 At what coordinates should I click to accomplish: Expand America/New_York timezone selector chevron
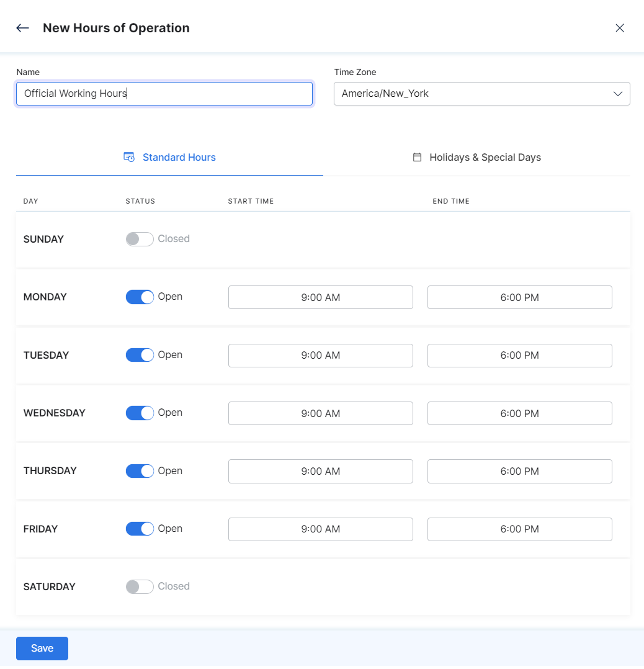point(618,94)
